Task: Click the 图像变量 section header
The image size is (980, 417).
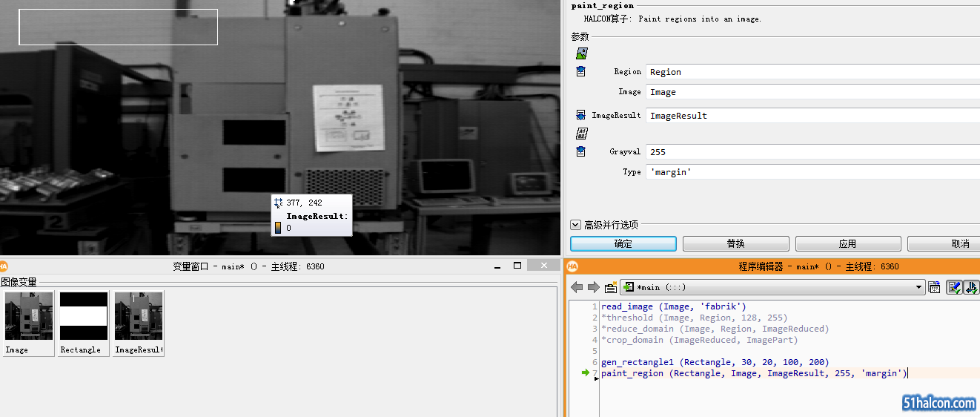Action: [19, 282]
